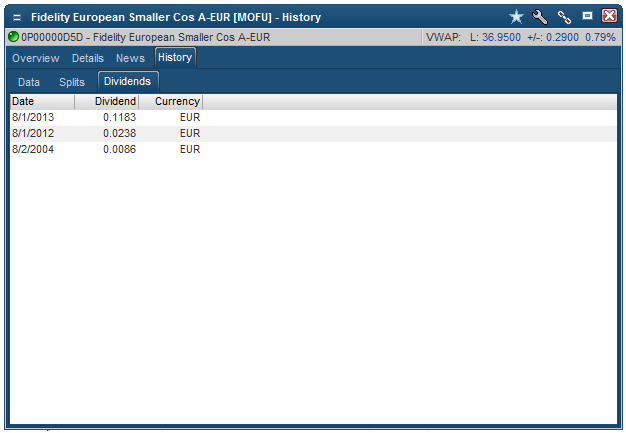Select the History tab
This screenshot has height=433, width=626.
point(175,57)
